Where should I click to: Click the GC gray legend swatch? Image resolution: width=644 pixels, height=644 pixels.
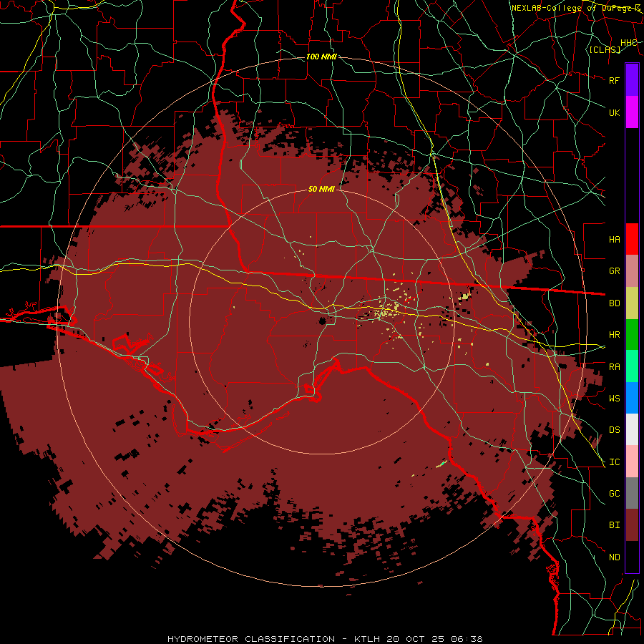tap(632, 493)
